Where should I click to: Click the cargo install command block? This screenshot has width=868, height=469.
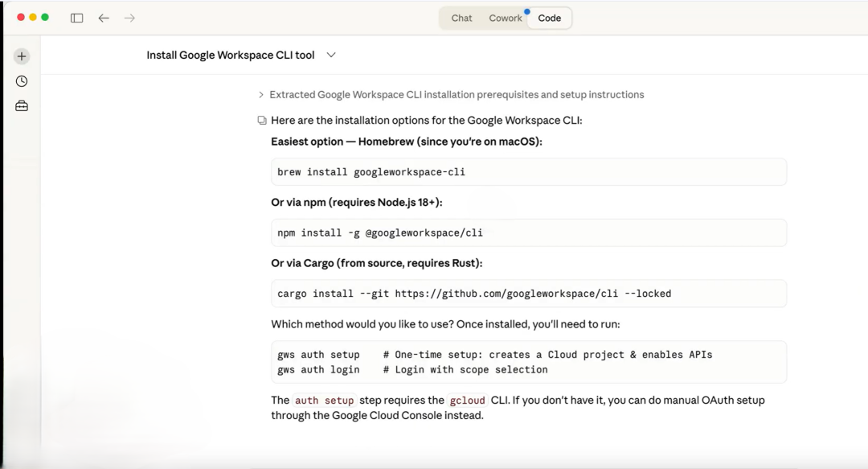pyautogui.click(x=528, y=294)
